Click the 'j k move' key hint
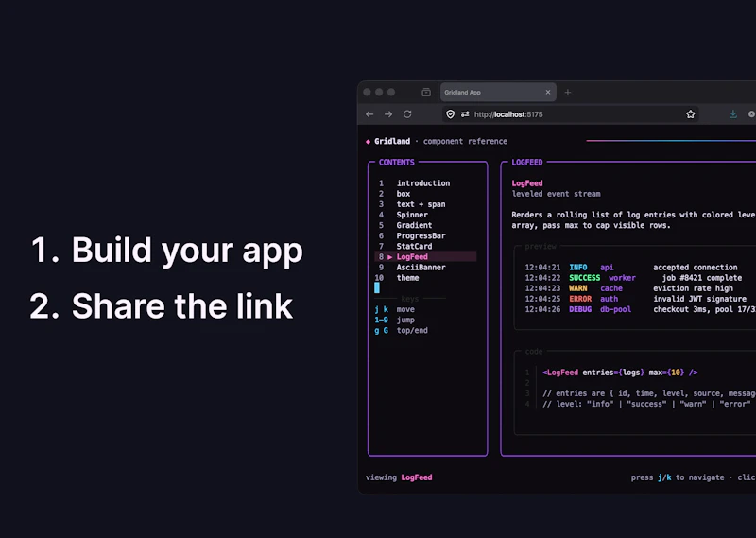 click(394, 309)
